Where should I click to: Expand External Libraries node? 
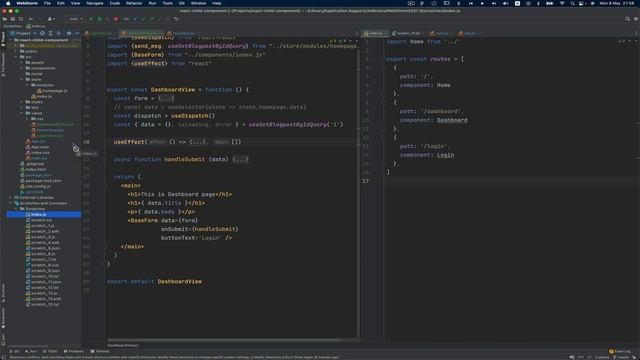point(11,198)
